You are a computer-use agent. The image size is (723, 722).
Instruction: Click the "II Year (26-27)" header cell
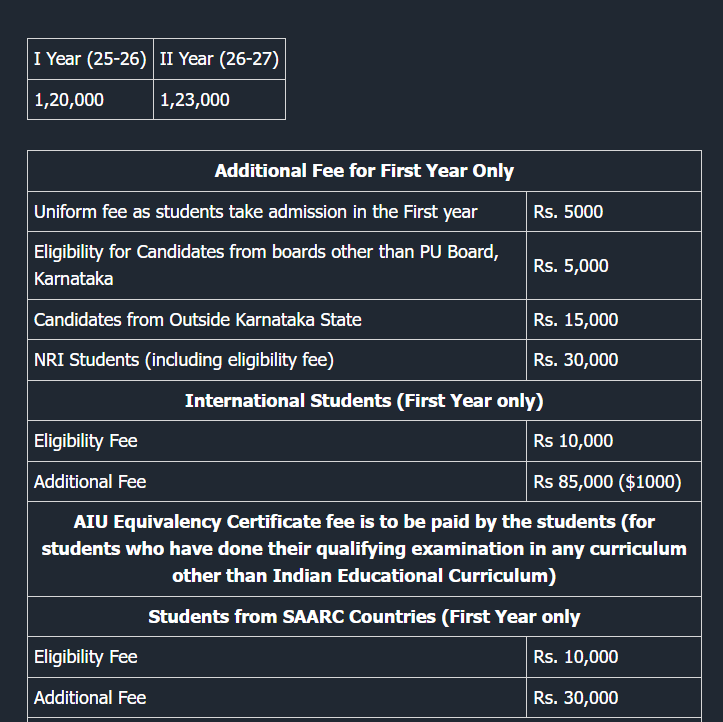pyautogui.click(x=219, y=59)
